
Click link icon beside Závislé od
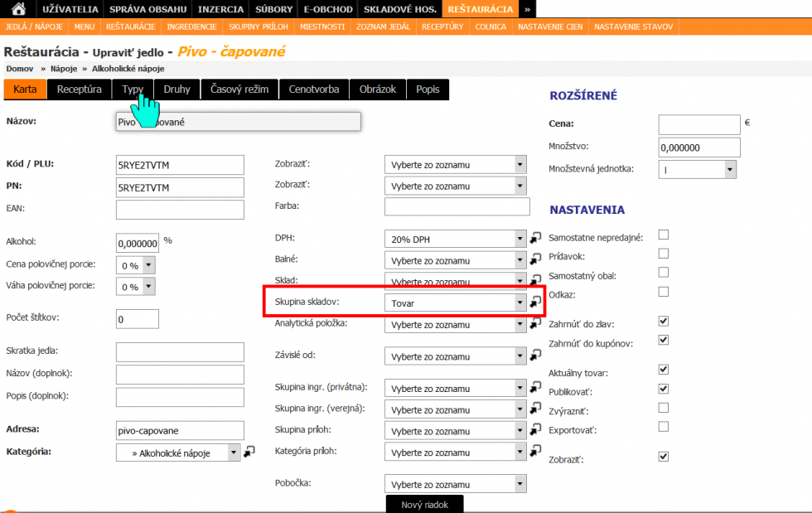click(x=536, y=356)
